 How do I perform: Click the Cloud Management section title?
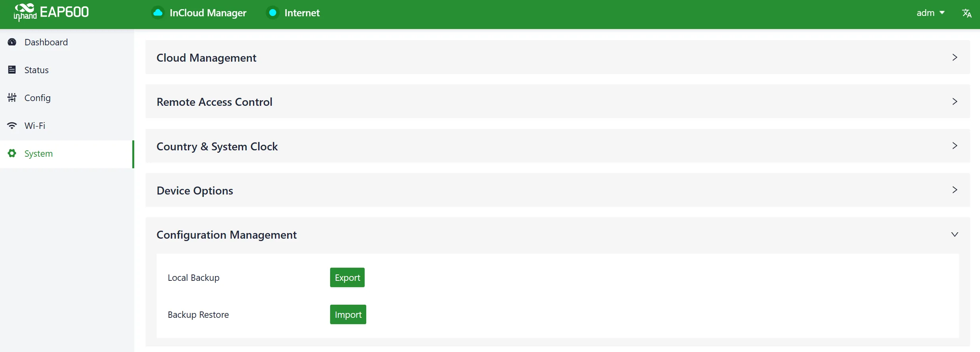coord(207,58)
